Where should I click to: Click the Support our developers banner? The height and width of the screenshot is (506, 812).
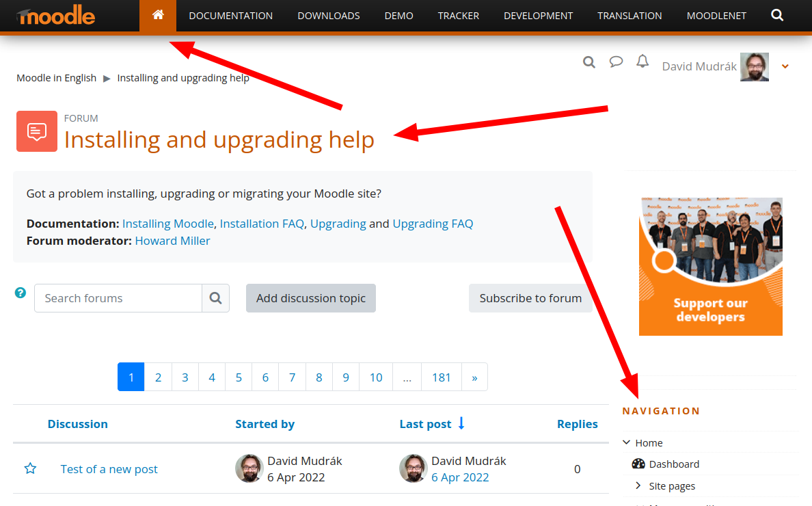711,266
